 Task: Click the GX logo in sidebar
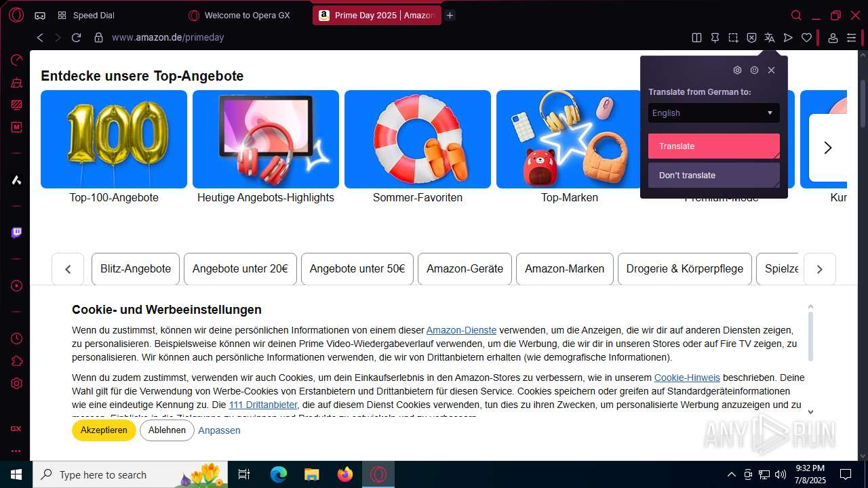[16, 429]
